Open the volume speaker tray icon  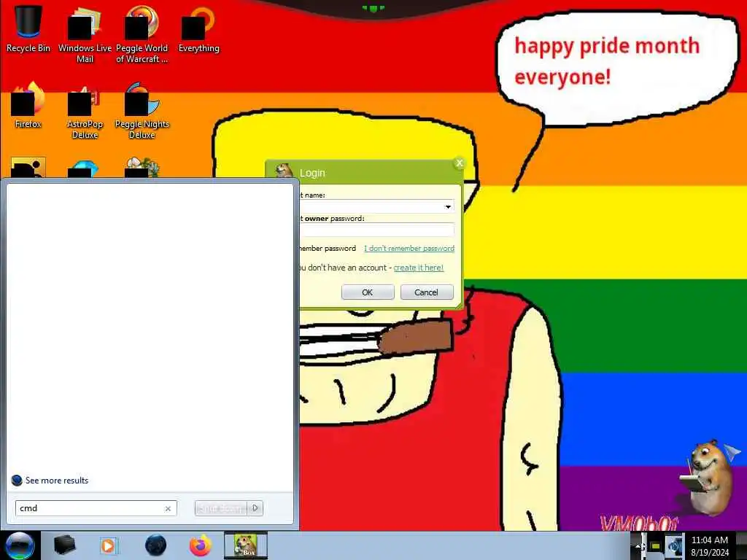point(674,545)
